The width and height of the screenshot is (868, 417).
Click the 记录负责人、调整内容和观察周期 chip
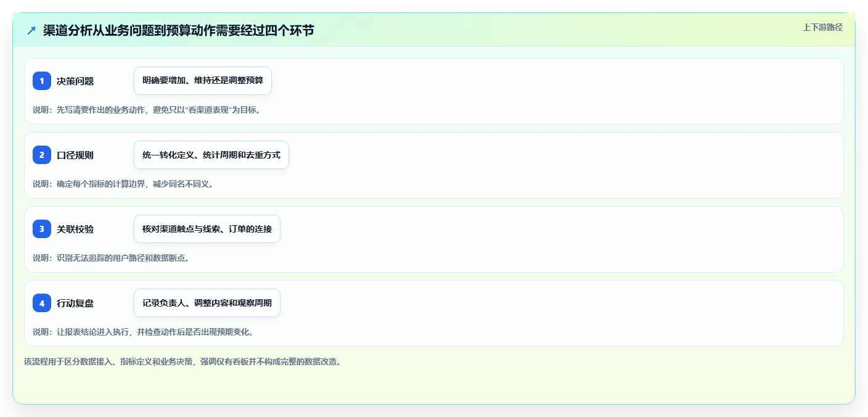coord(207,303)
